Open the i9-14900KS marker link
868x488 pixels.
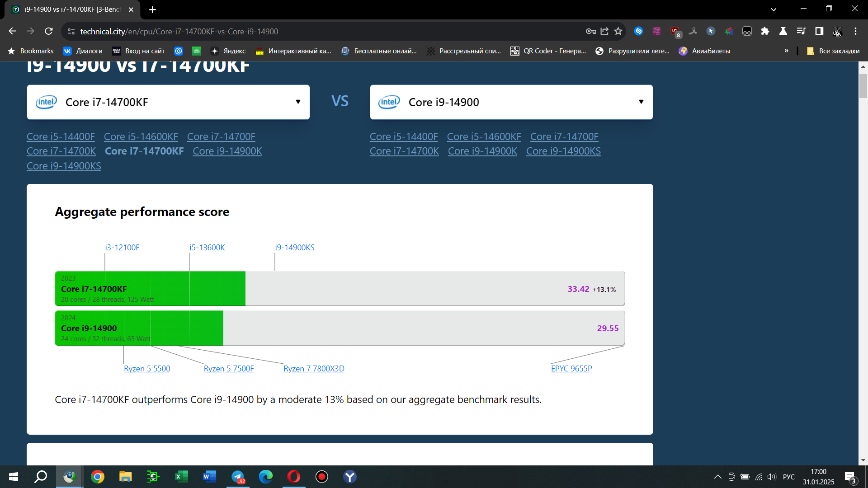[294, 248]
